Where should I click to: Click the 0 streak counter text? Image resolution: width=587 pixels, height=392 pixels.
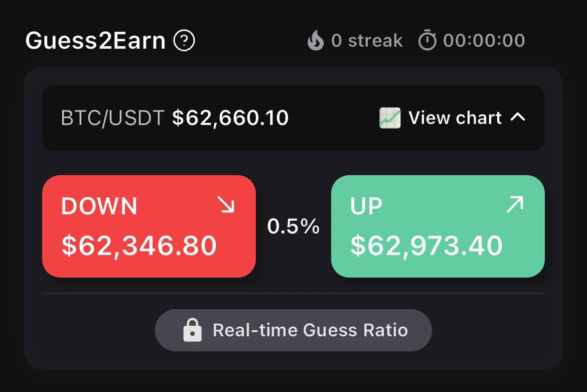pyautogui.click(x=367, y=41)
